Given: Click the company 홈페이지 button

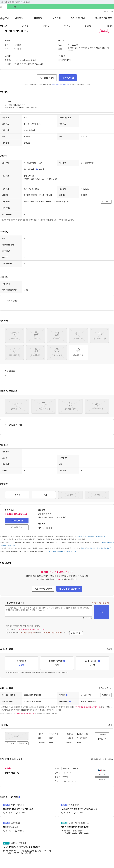Looking at the screenshot, I should (x=102, y=734).
